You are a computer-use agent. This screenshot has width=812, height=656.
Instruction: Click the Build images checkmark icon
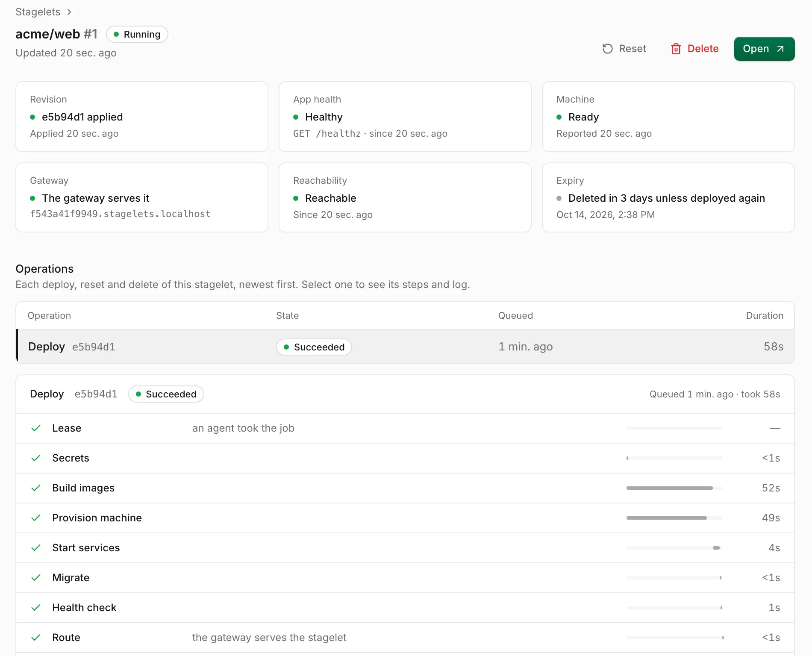pyautogui.click(x=36, y=488)
